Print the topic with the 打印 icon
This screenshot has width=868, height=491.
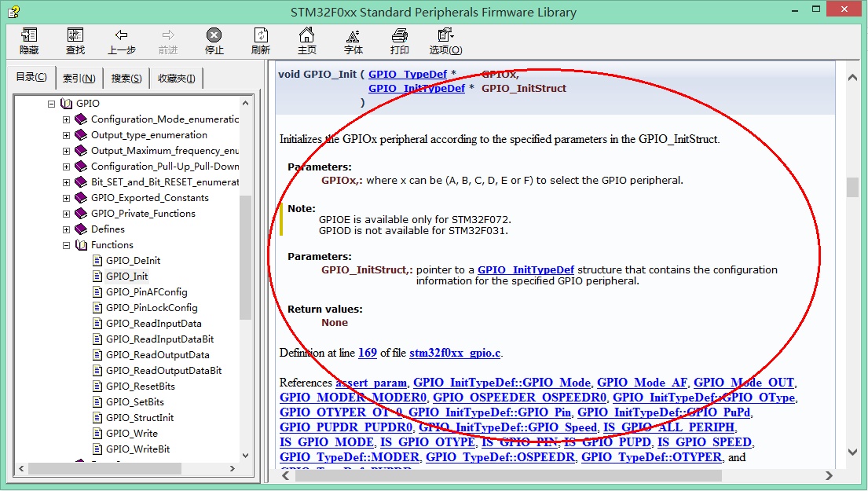pos(400,35)
